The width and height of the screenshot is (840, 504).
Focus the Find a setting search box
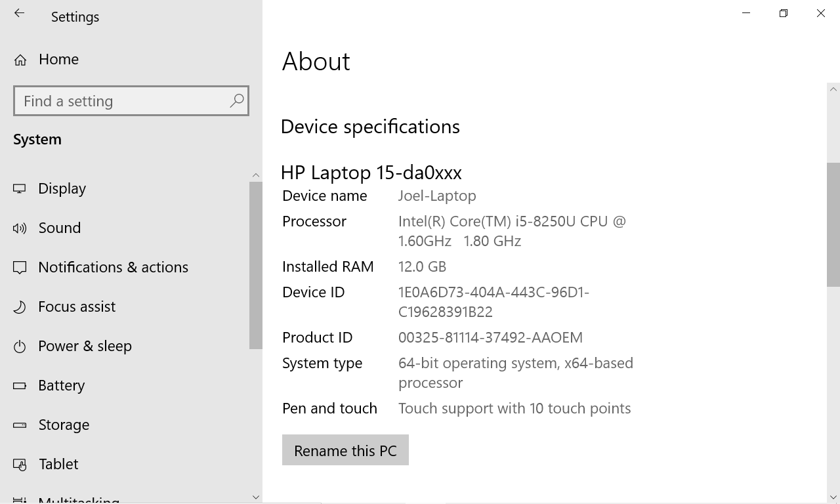[x=131, y=100]
